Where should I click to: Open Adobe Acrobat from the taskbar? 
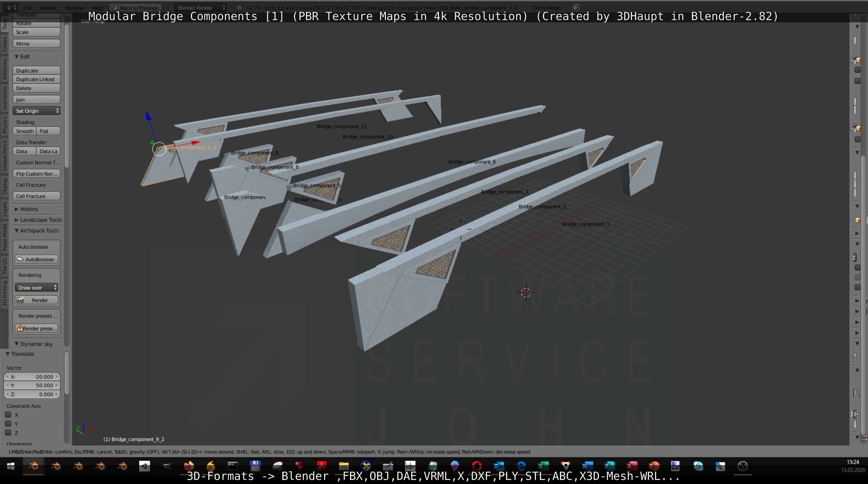pos(321,466)
